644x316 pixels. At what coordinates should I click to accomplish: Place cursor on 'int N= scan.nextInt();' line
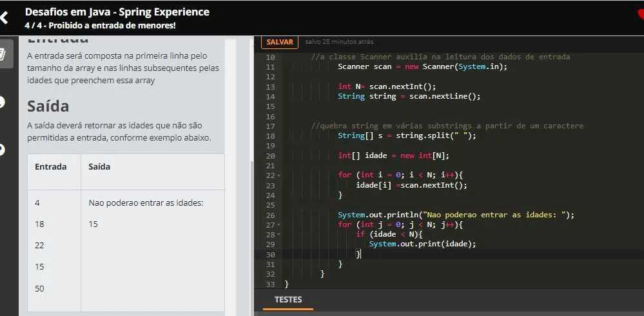pyautogui.click(x=387, y=86)
